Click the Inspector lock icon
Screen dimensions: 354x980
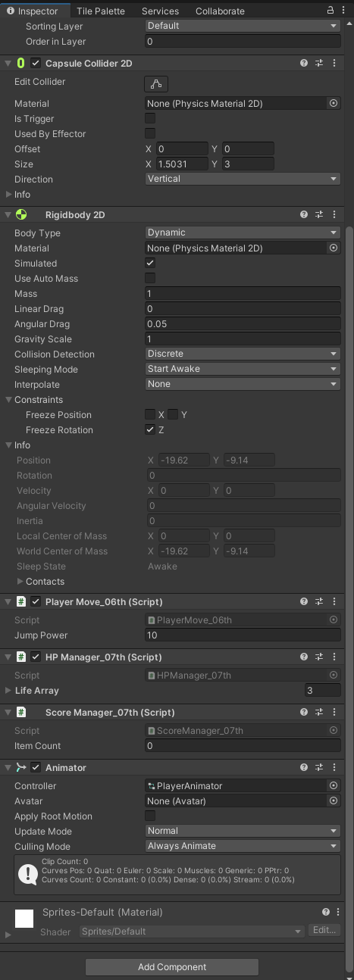click(x=331, y=11)
